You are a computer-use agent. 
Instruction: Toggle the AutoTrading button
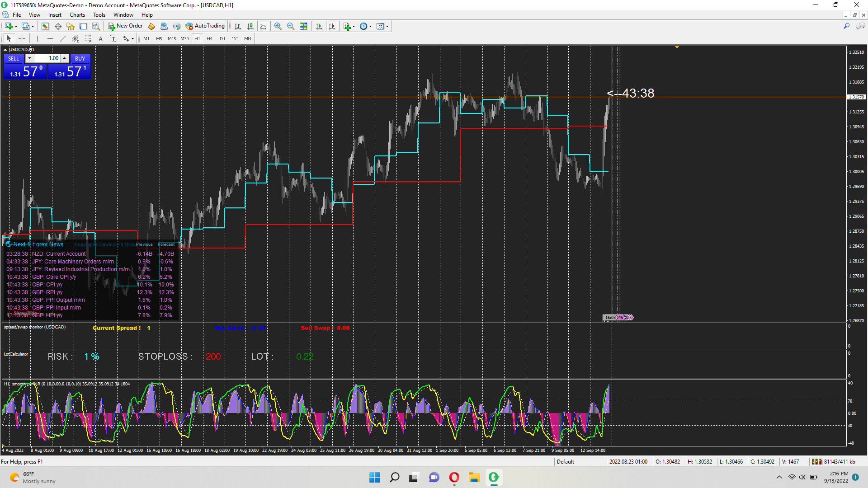click(205, 26)
